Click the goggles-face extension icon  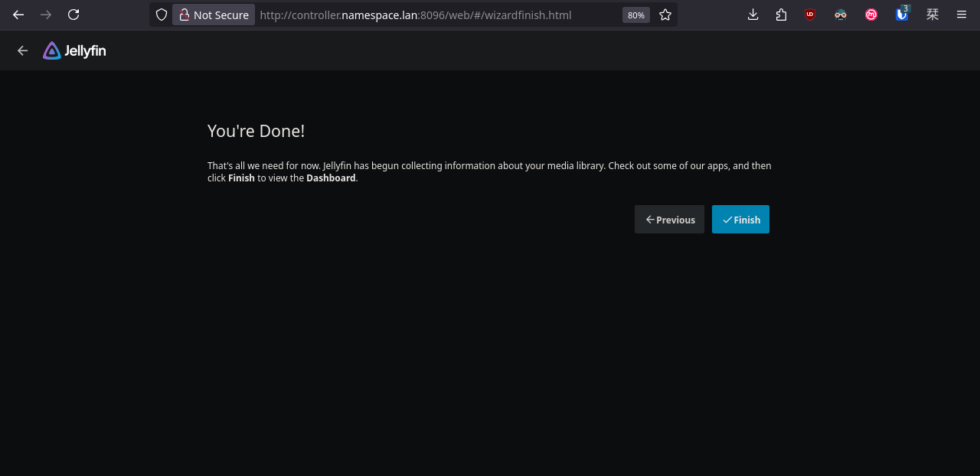(x=841, y=15)
